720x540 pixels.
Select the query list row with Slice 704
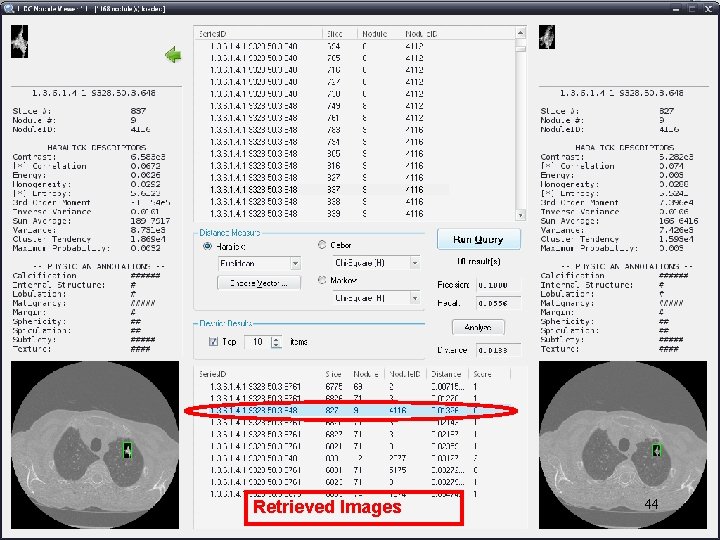(x=321, y=46)
